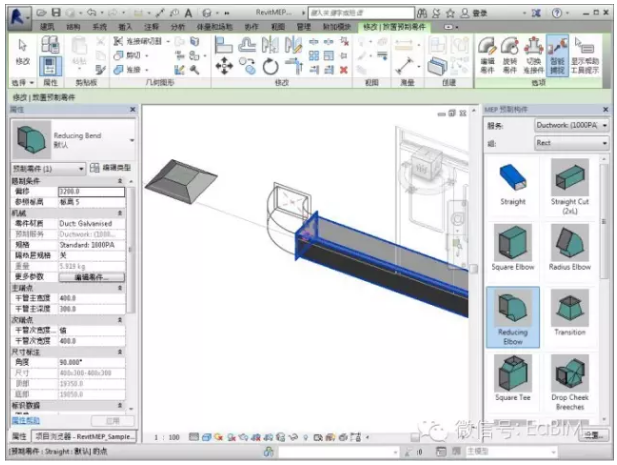
Task: Click the Text 'A' icon in quick access toolbar
Action: [188, 13]
